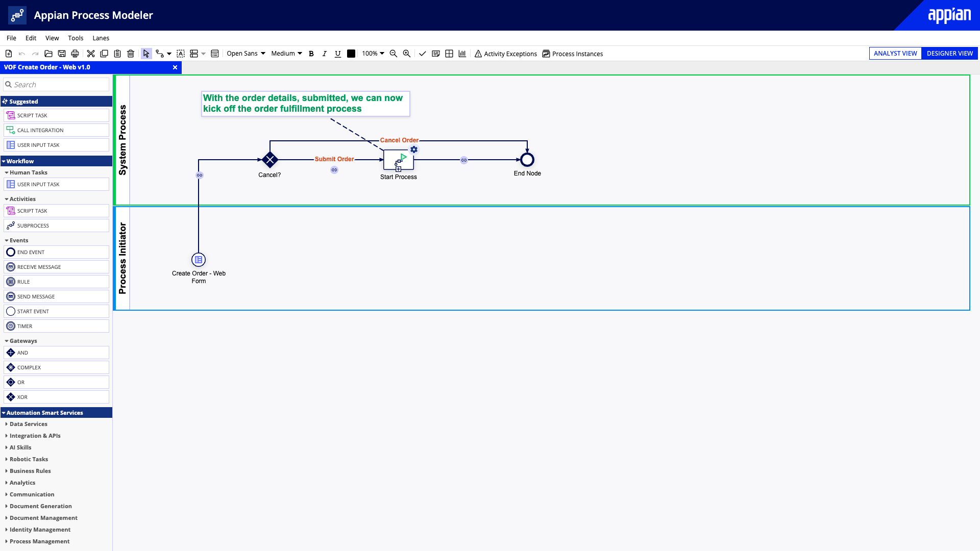Click the Redo arrow in the toolbar
This screenshot has height=551, width=980.
pyautogui.click(x=35, y=54)
